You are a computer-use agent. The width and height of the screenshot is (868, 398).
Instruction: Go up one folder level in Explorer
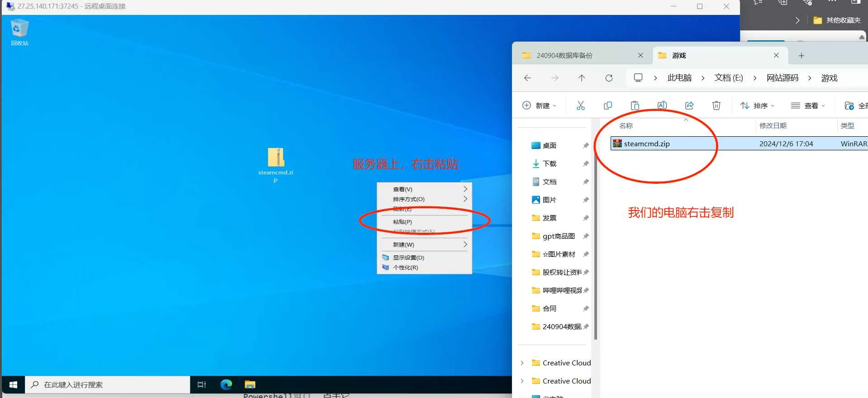[x=582, y=78]
